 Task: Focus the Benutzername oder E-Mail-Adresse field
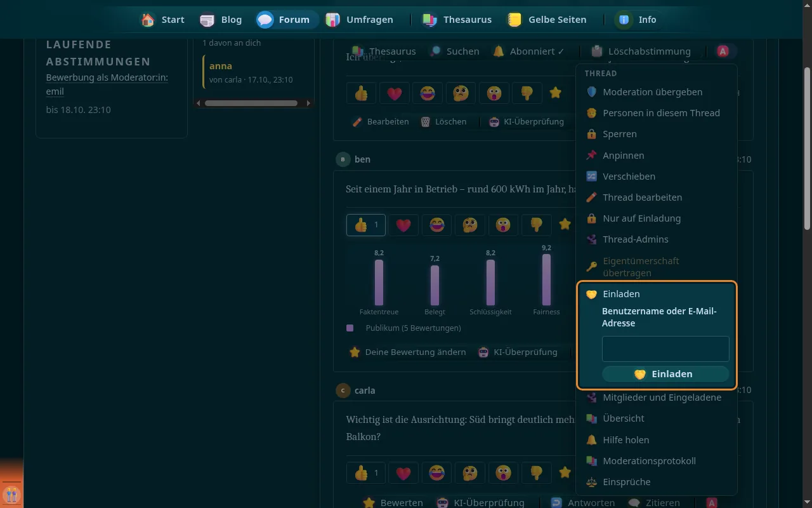click(x=665, y=349)
